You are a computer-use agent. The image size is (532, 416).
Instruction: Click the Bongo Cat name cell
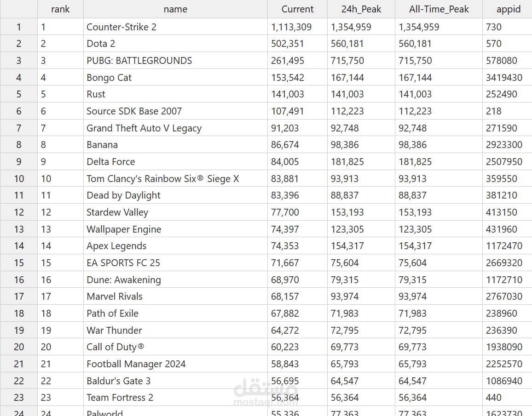pos(109,78)
